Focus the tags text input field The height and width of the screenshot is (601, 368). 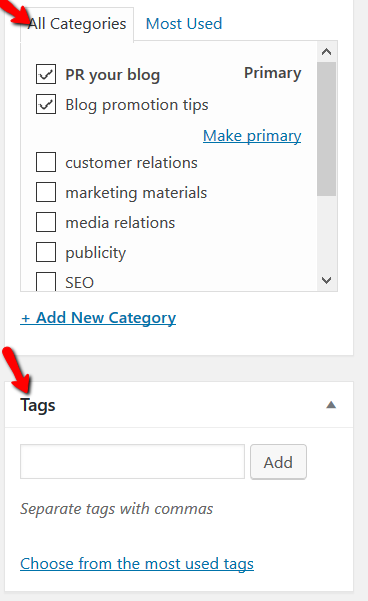[132, 461]
